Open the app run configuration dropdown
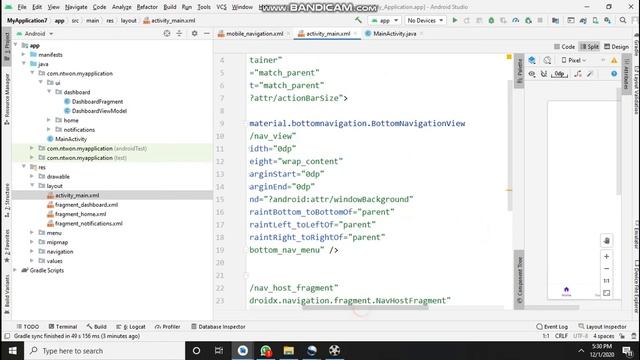 coord(384,20)
